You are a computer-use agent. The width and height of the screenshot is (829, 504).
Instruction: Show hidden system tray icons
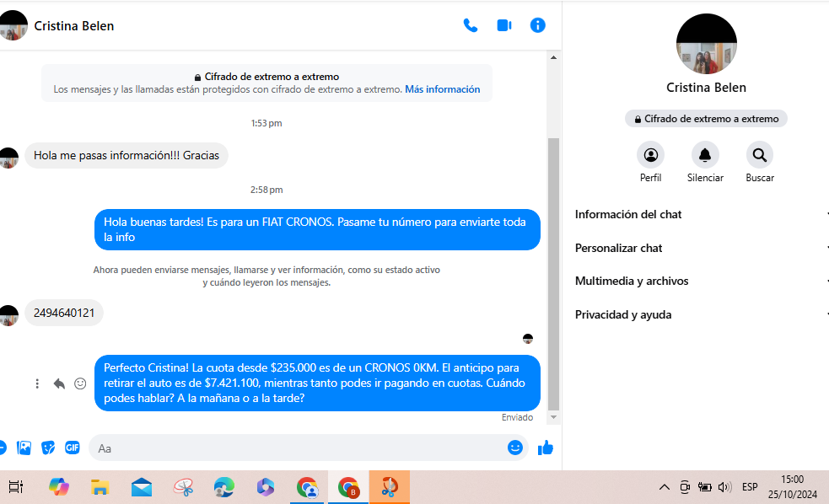pos(664,487)
